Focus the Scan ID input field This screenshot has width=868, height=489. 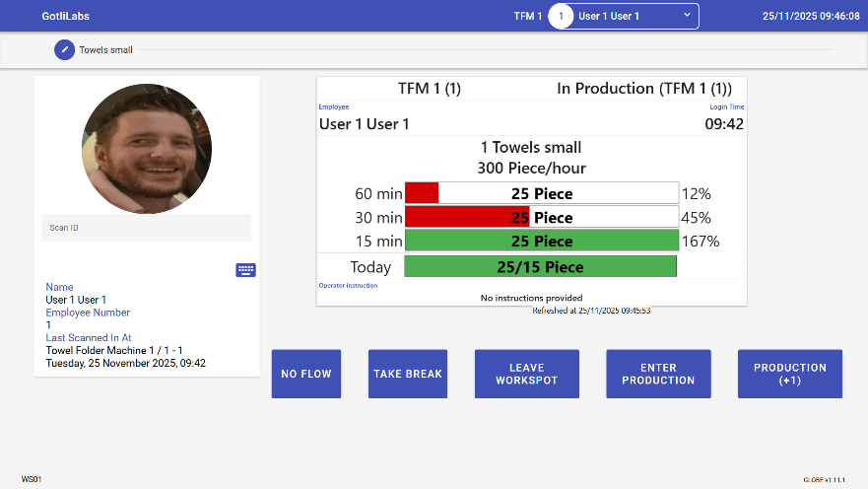click(x=146, y=228)
